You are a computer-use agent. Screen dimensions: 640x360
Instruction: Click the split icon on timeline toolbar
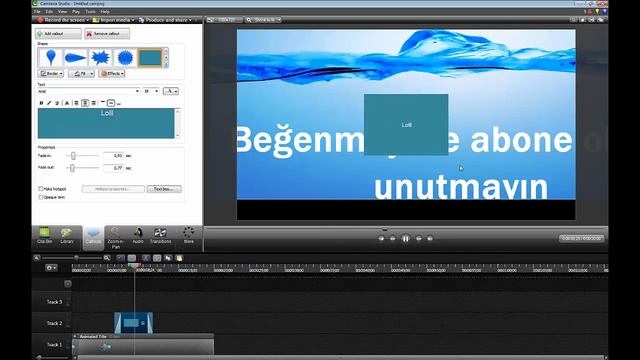(157, 258)
